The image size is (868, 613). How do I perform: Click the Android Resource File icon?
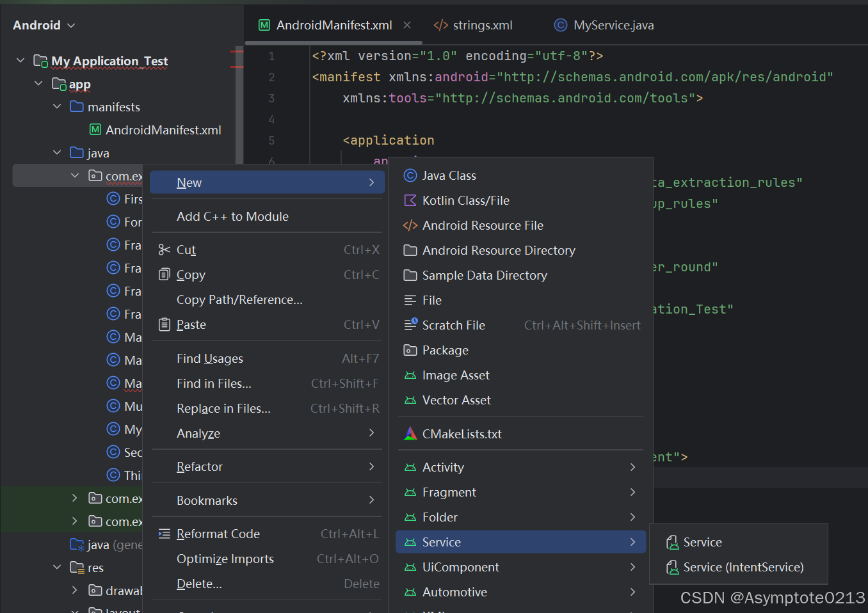tap(410, 225)
